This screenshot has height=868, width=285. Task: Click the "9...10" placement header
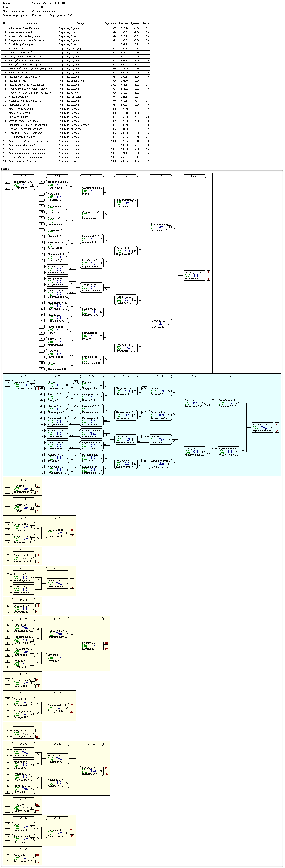coord(57,518)
